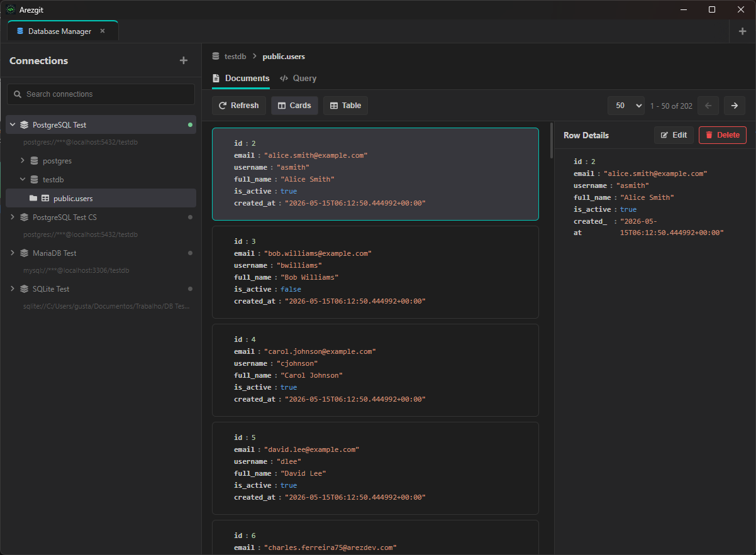Edit the selected row
This screenshot has height=555, width=756.
tap(674, 135)
